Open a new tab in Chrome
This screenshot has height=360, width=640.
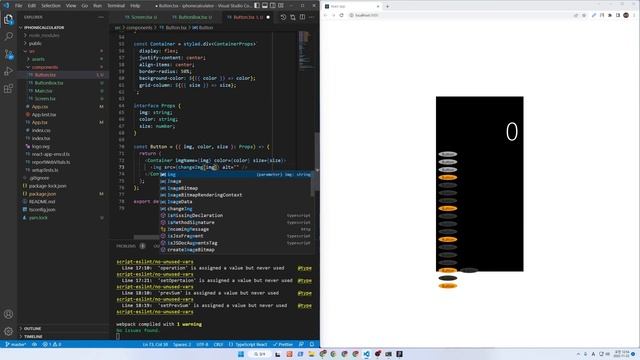387,6
